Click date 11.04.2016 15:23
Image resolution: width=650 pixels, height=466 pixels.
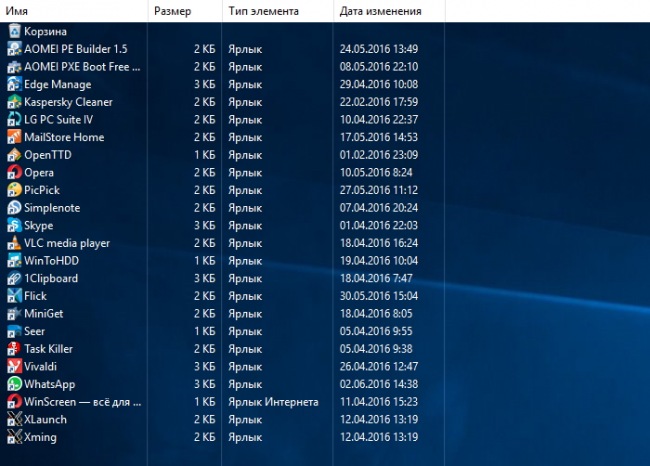pos(379,402)
